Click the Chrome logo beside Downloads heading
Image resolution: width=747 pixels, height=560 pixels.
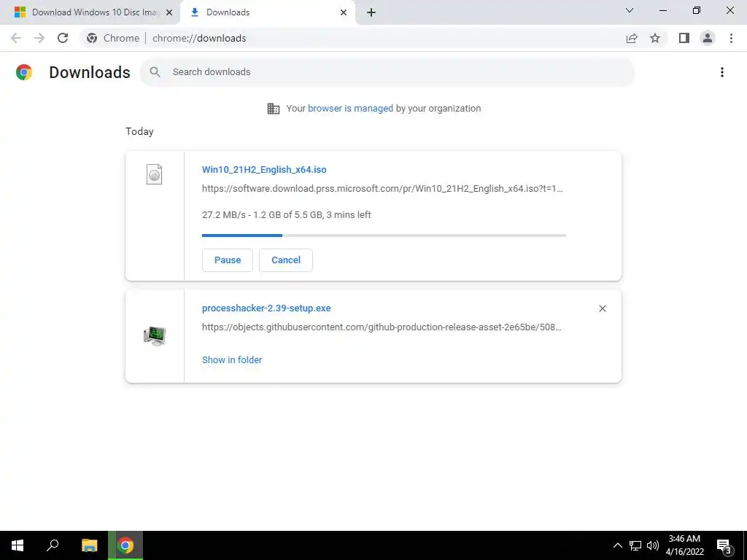[x=24, y=72]
